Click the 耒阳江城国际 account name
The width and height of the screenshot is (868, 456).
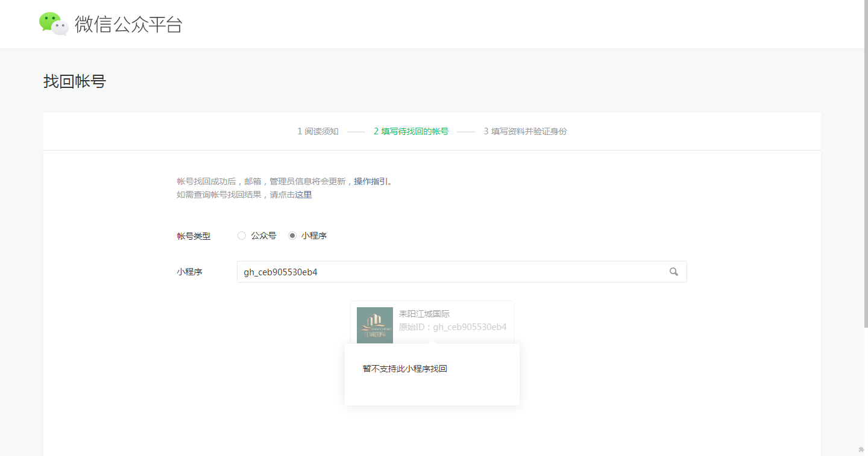(424, 314)
